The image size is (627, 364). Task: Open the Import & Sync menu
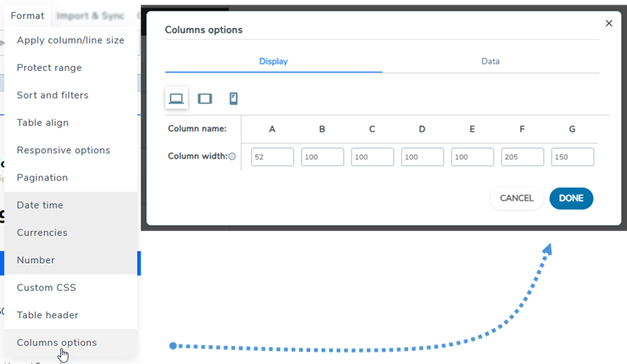tap(91, 16)
